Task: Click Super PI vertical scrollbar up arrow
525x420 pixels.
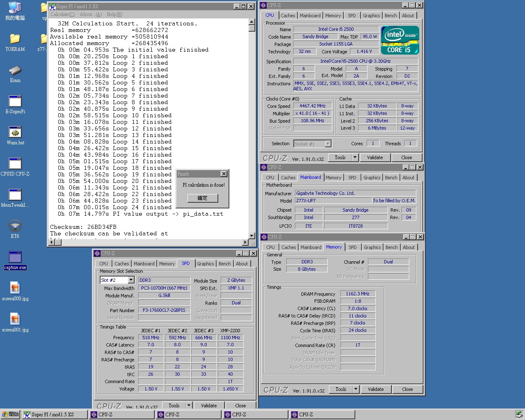Action: [252, 23]
